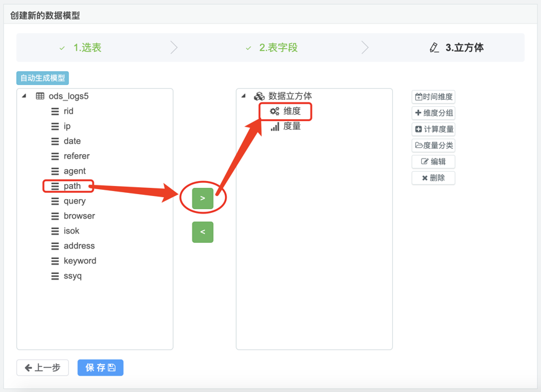Open 度量分类 measure category
The height and width of the screenshot is (392, 541).
[434, 145]
